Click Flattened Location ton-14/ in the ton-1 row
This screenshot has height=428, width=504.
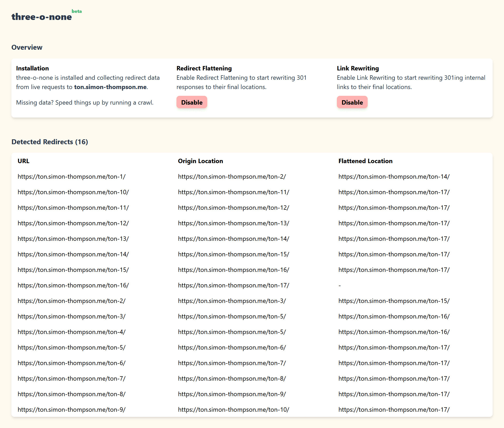(394, 177)
